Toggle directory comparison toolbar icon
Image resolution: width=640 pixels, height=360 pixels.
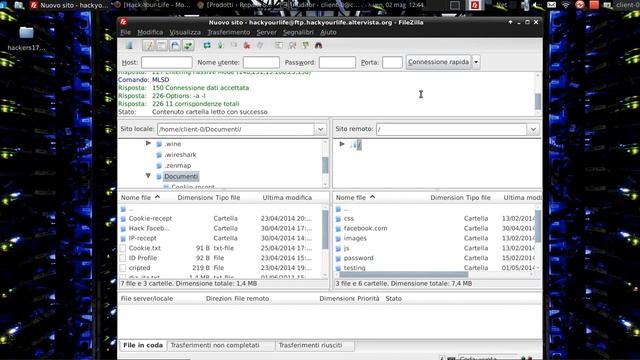(292, 45)
